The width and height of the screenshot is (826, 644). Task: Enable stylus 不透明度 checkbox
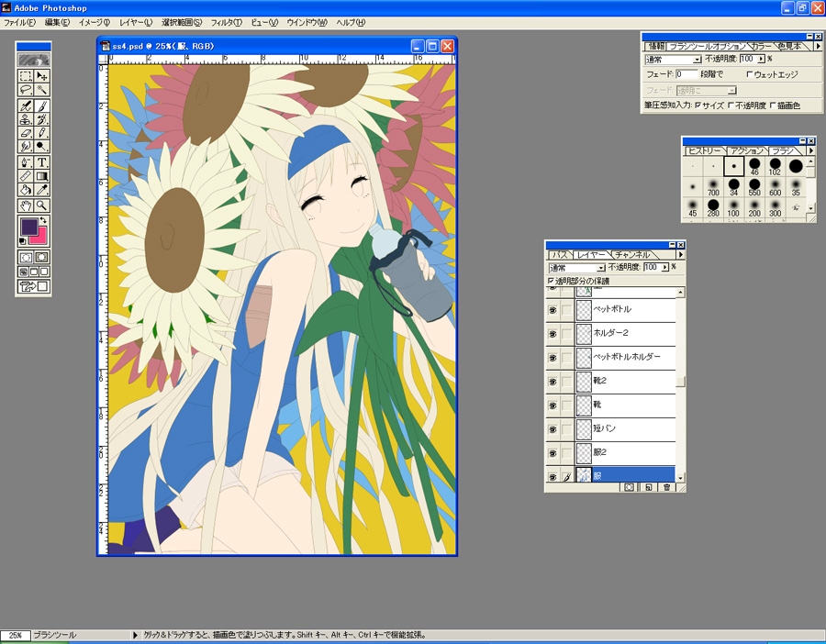(x=731, y=105)
